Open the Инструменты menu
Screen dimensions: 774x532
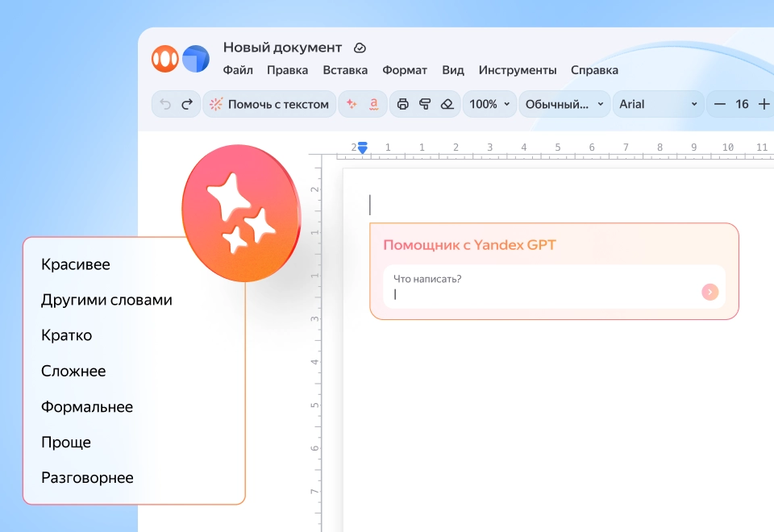click(x=517, y=70)
